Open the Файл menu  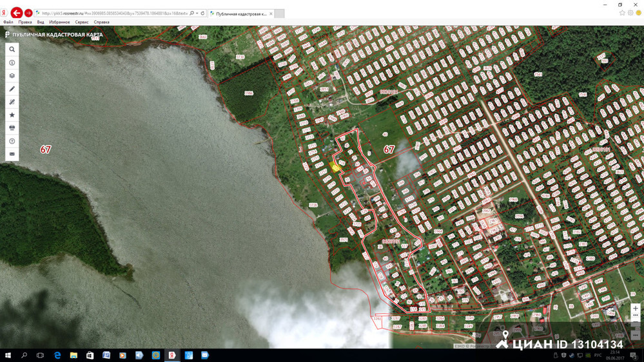(x=8, y=22)
